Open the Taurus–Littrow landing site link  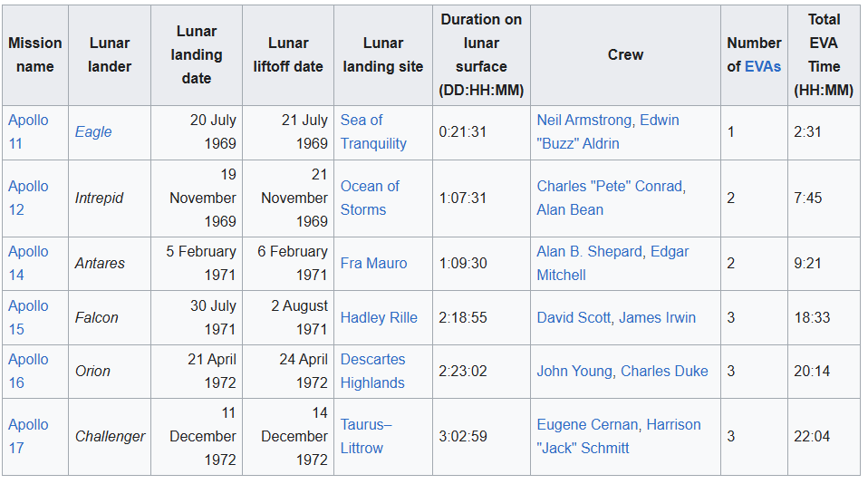tap(365, 436)
